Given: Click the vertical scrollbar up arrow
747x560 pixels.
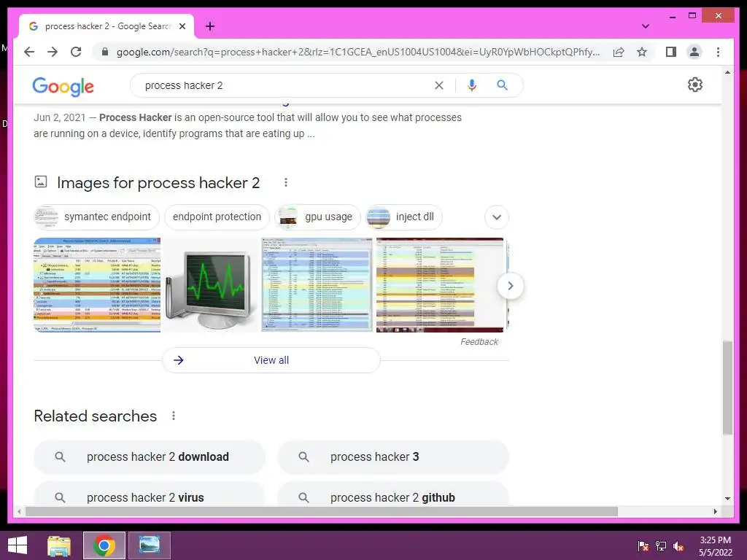Looking at the screenshot, I should coord(727,72).
